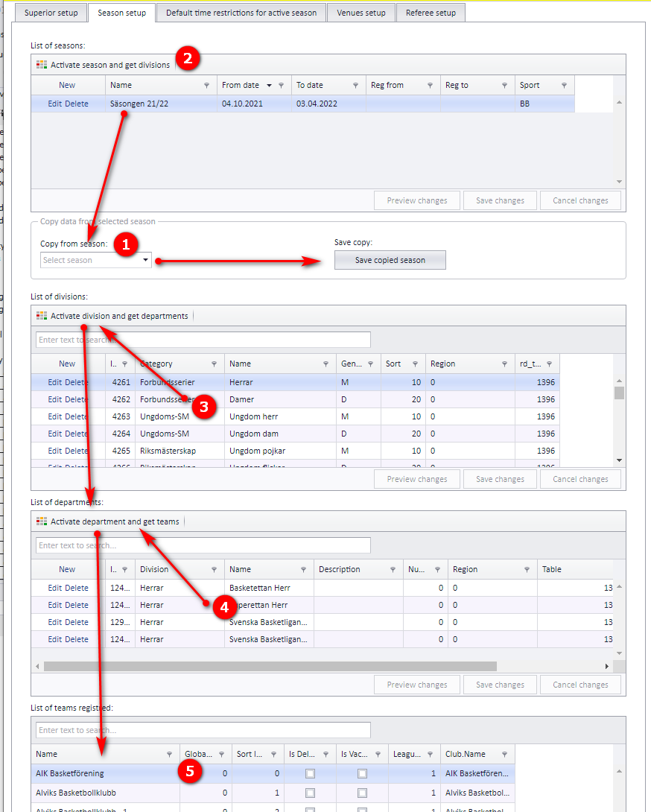
Task: Click New in seasons list header
Action: (67, 86)
